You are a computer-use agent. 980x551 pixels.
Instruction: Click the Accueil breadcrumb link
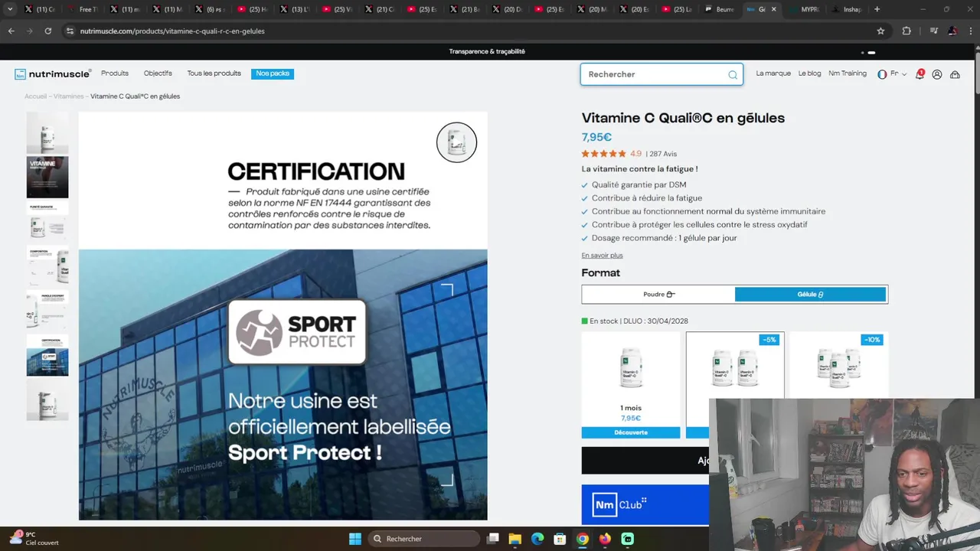(36, 96)
